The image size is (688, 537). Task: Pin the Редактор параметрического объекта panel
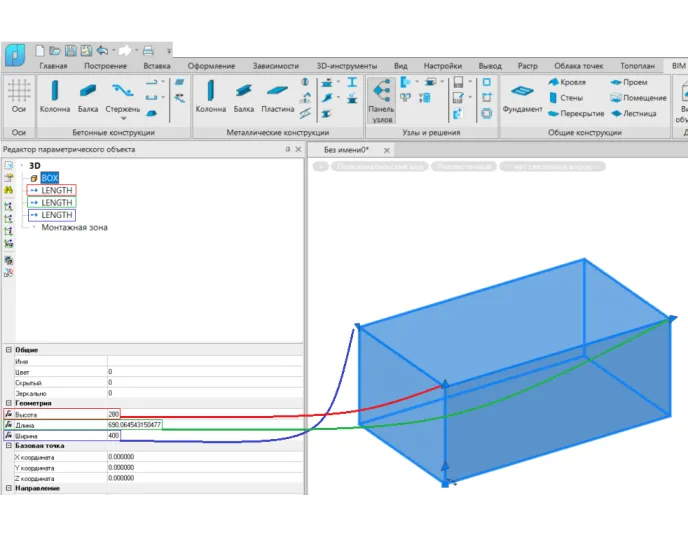288,150
